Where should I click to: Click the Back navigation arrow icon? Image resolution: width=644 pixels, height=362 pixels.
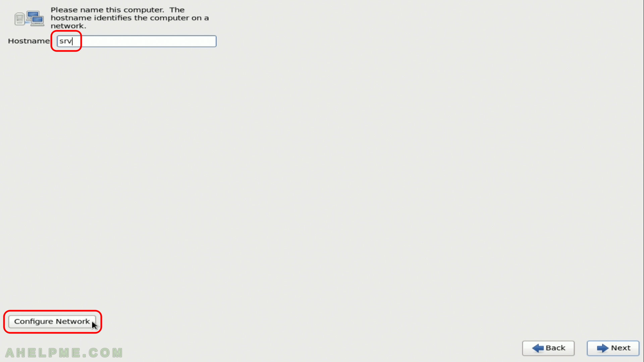point(538,348)
